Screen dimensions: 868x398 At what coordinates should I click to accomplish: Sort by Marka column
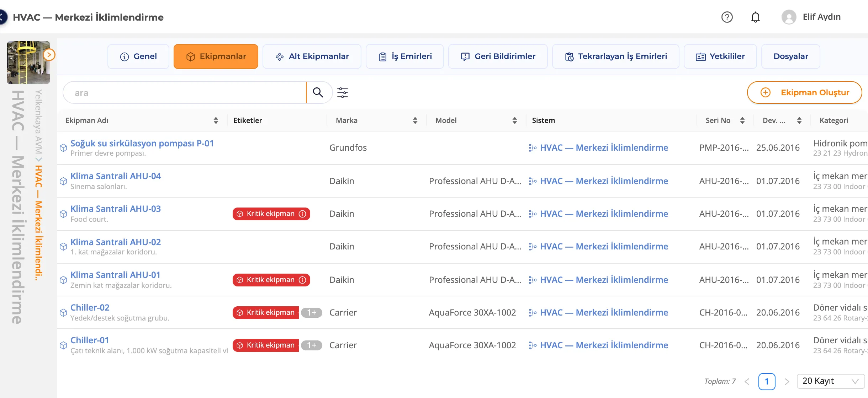pos(415,120)
